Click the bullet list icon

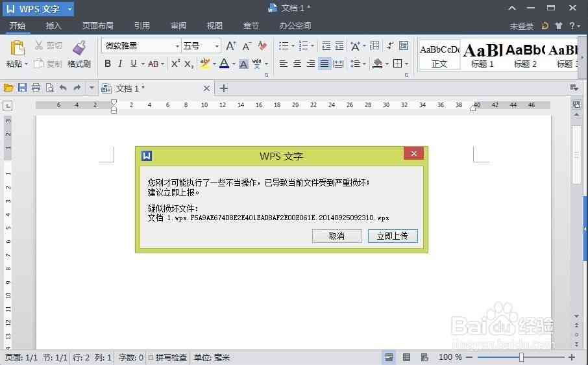284,45
